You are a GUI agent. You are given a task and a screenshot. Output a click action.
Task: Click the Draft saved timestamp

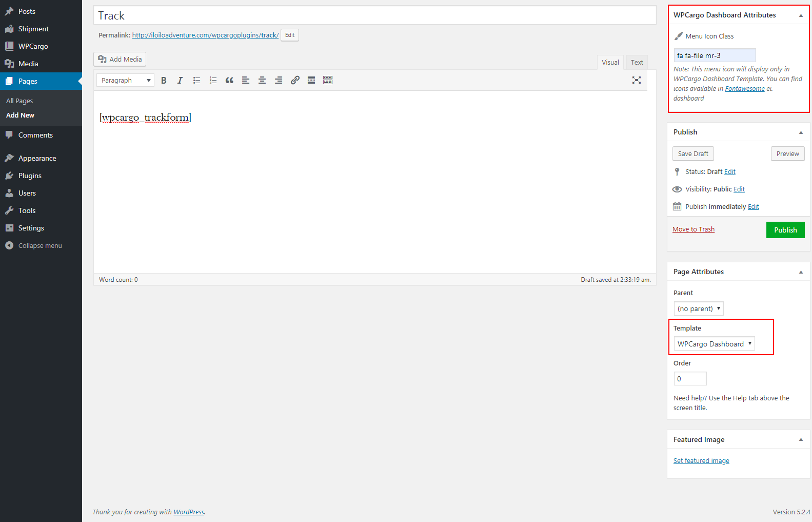click(616, 280)
